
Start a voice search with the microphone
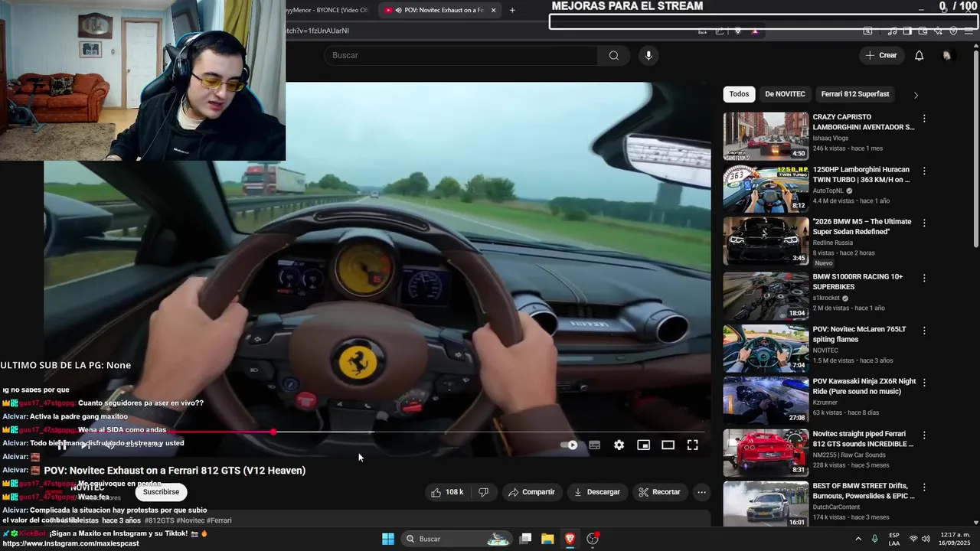coord(648,55)
